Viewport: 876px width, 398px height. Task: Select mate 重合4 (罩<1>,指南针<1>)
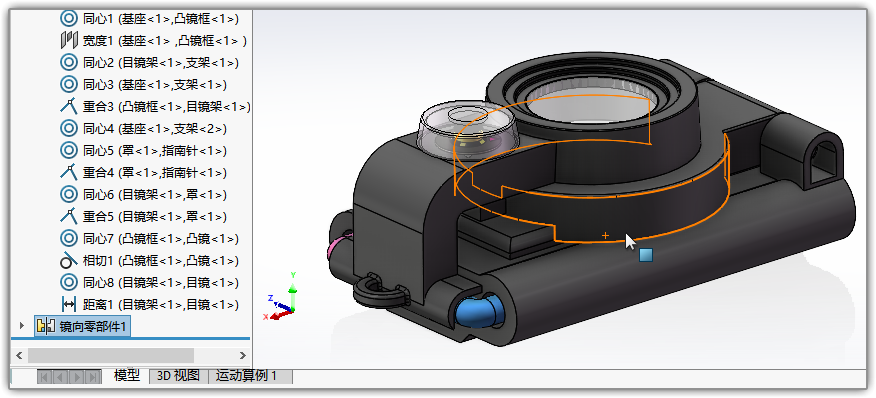pos(154,172)
